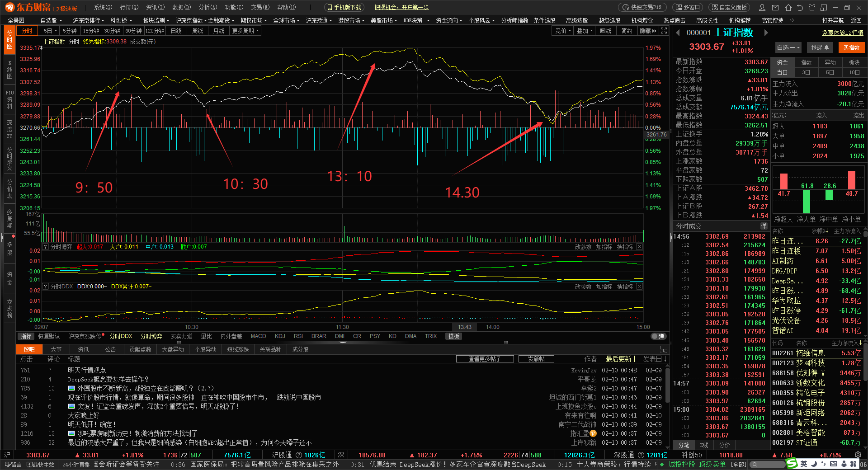Select 3日 fund flow tab

click(x=806, y=72)
